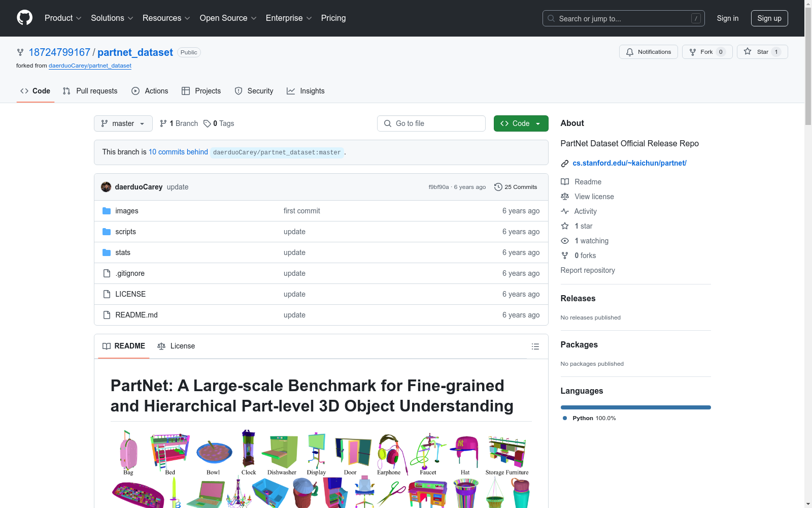Switch to the License tab

[176, 346]
